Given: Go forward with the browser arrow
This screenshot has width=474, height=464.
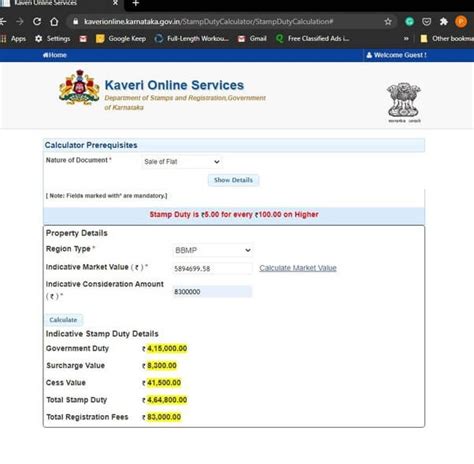Looking at the screenshot, I should click(x=20, y=22).
